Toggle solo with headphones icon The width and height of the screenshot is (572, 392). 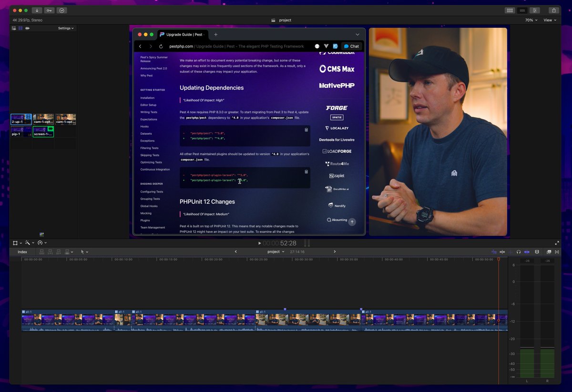[518, 251]
